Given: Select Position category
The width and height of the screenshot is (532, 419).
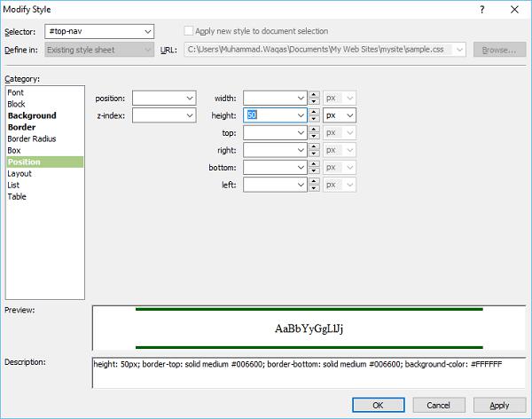Looking at the screenshot, I should (45, 162).
